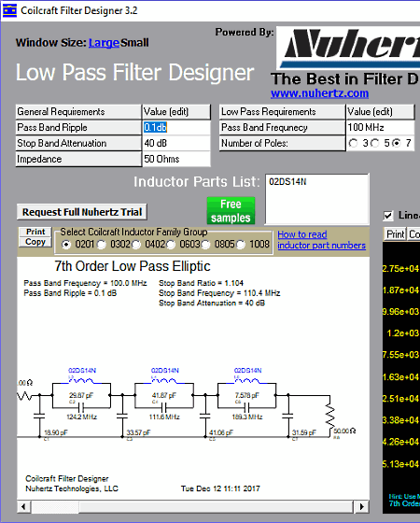Screen dimensions: 420x523
Task: Select the 0302 inductor family
Action: 102,245
